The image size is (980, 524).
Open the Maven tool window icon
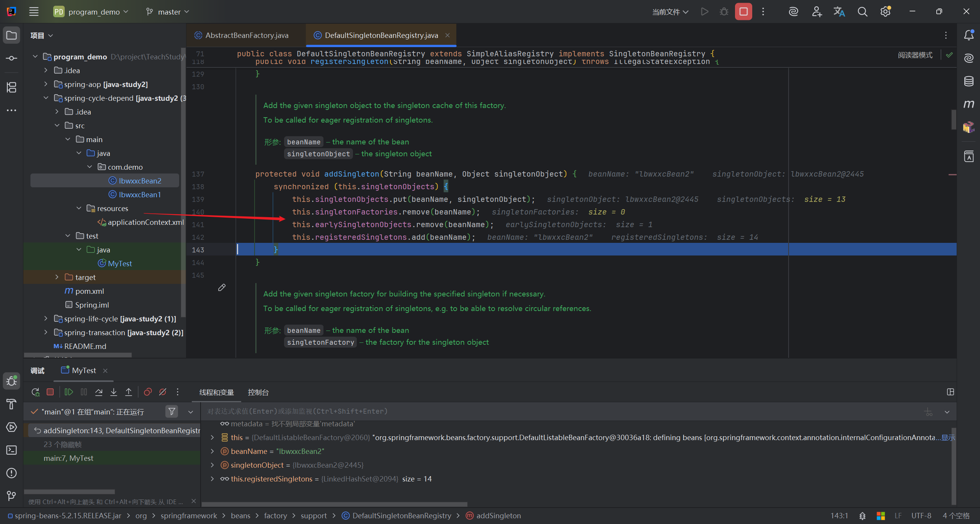[x=969, y=104]
